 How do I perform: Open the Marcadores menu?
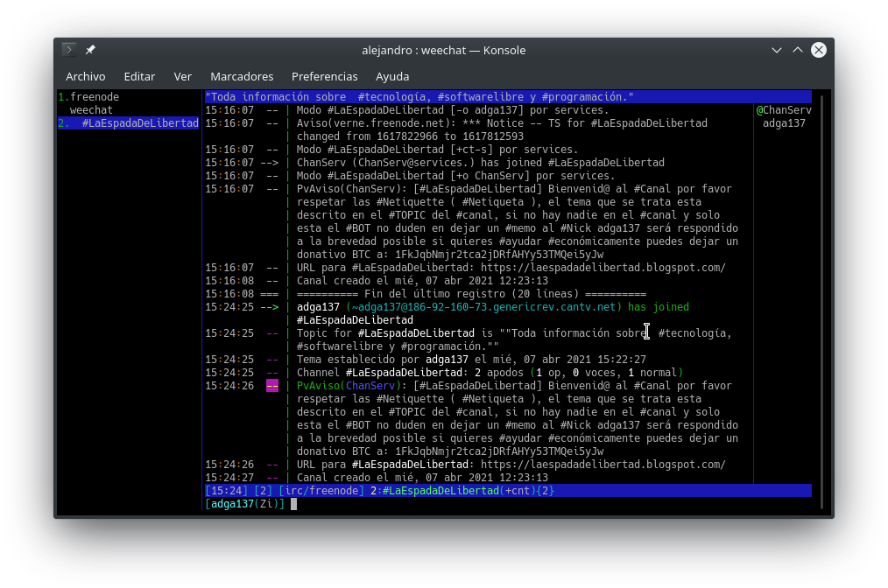tap(242, 76)
